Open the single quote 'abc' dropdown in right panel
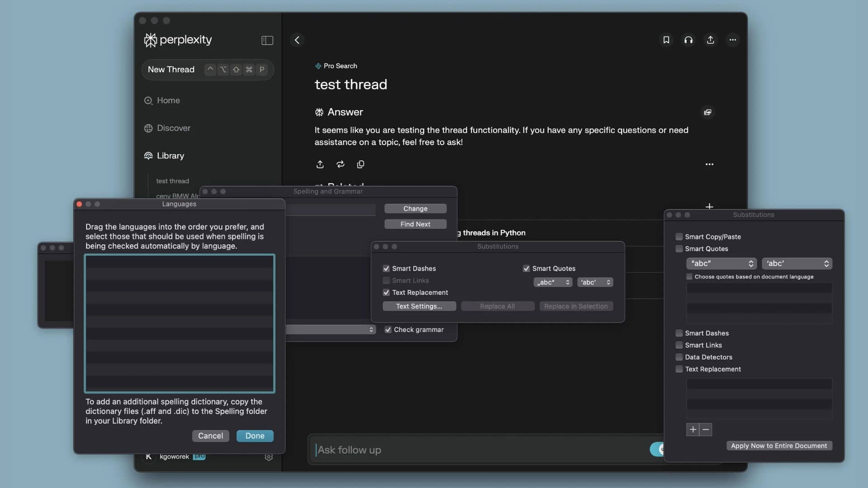Viewport: 868px width, 488px height. [797, 263]
